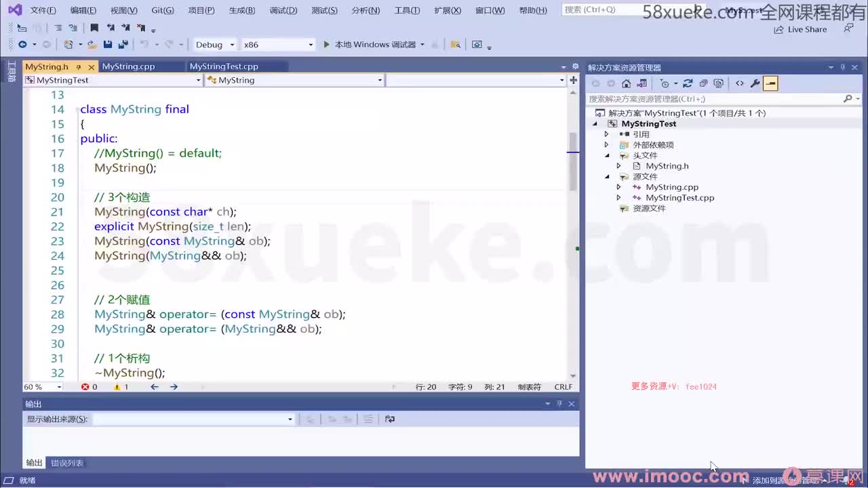The image size is (868, 488).
Task: Click Switch Views icon in Solution Explorer
Action: coord(642,83)
